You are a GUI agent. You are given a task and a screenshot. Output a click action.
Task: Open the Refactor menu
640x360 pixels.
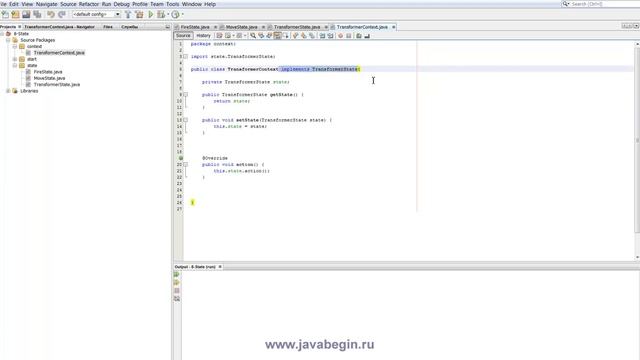tap(89, 4)
